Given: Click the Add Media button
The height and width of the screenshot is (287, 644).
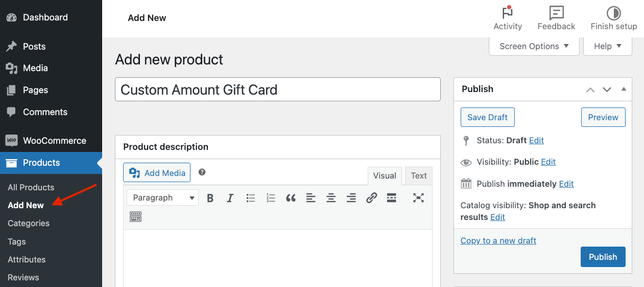Looking at the screenshot, I should click(157, 173).
